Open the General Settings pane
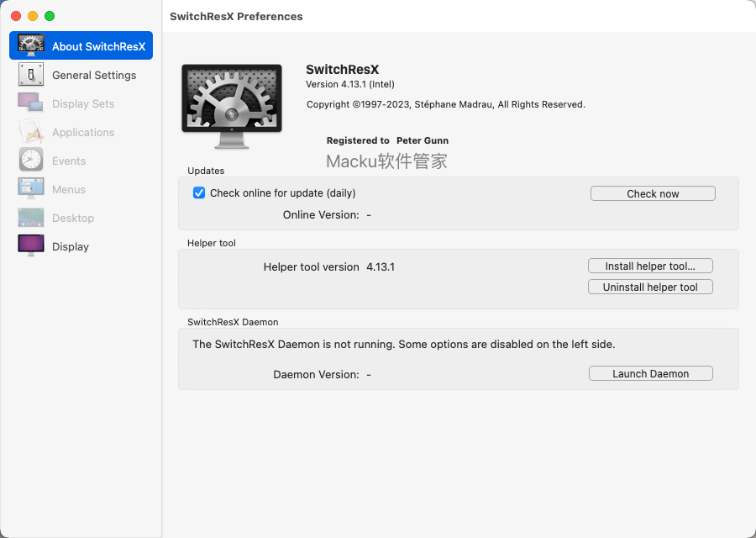 (x=94, y=76)
